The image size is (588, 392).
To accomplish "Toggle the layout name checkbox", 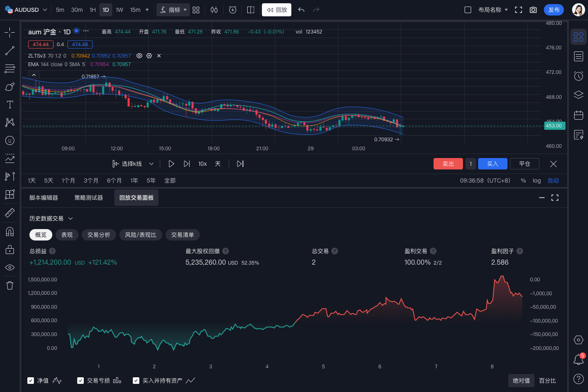I will point(468,10).
